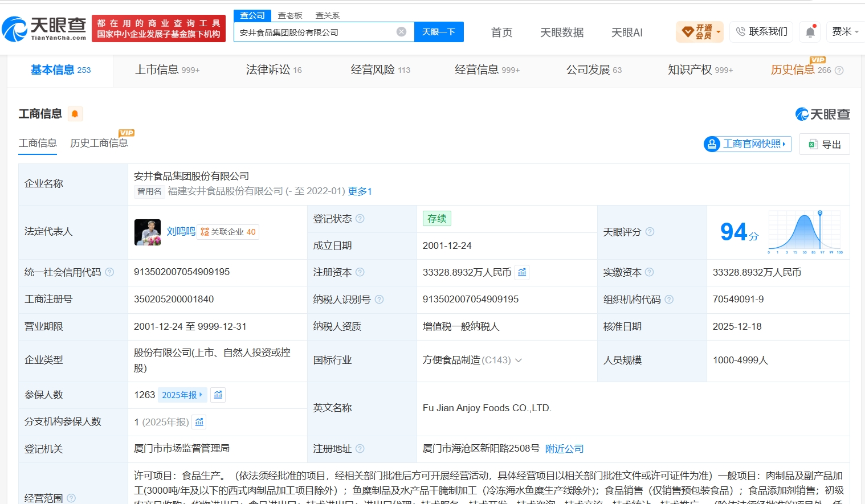The height and width of the screenshot is (504, 865).
Task: Open the notification bell
Action: (810, 32)
